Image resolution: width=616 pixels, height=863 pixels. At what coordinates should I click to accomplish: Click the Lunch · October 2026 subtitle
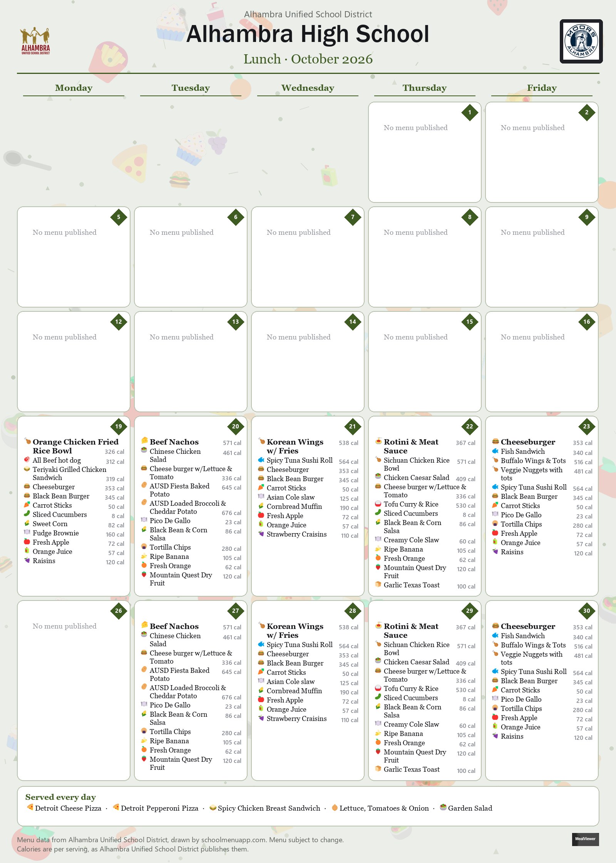click(x=308, y=59)
